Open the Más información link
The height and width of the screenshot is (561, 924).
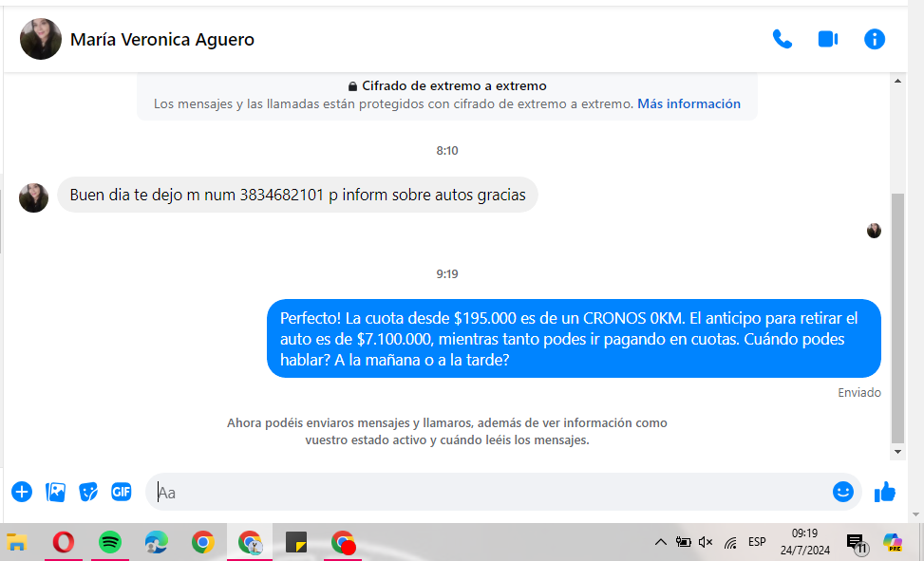coord(688,103)
